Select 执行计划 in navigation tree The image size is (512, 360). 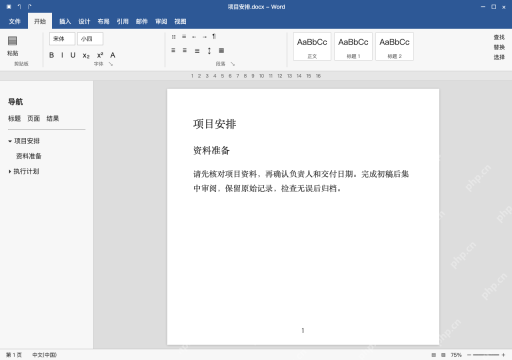tap(26, 171)
